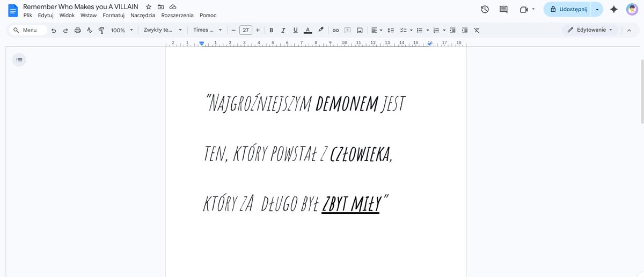
Task: Open meeting options dropdown arrow
Action: [x=533, y=9]
